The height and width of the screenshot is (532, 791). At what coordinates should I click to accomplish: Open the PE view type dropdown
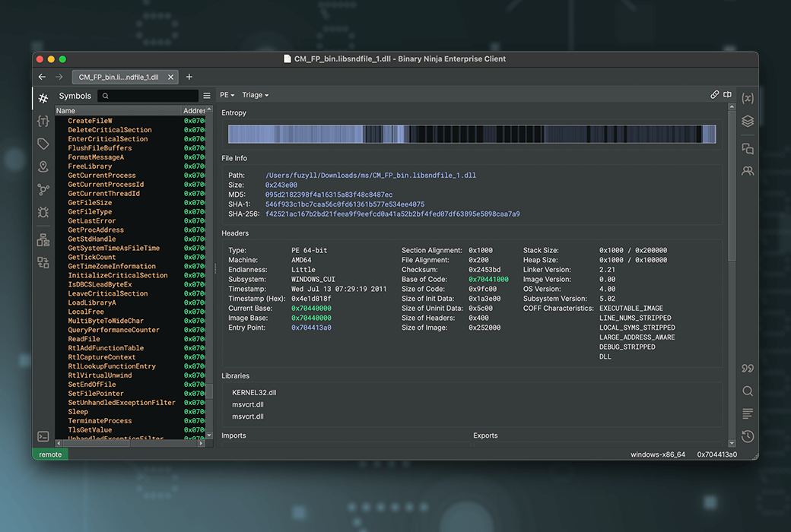(x=227, y=95)
